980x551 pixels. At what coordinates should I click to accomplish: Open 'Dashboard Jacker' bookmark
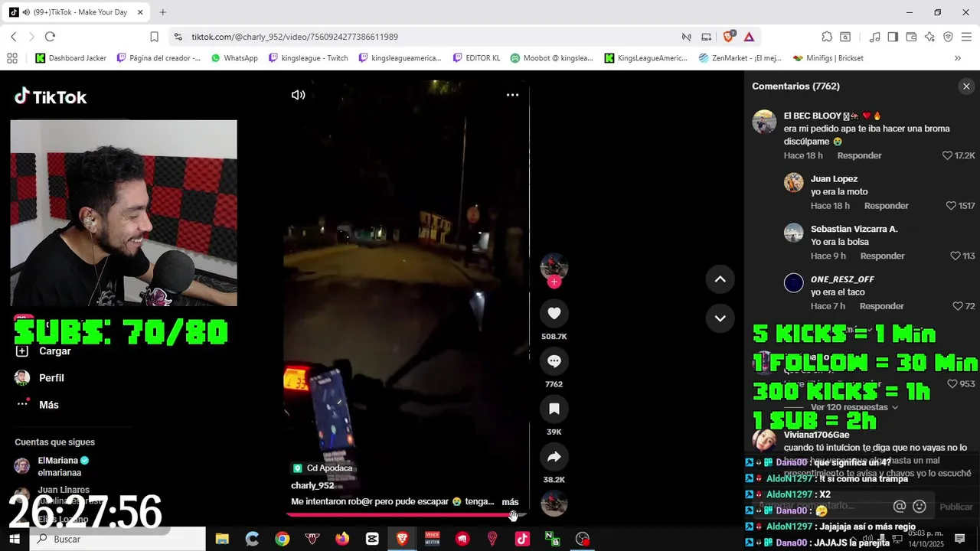[x=71, y=58]
